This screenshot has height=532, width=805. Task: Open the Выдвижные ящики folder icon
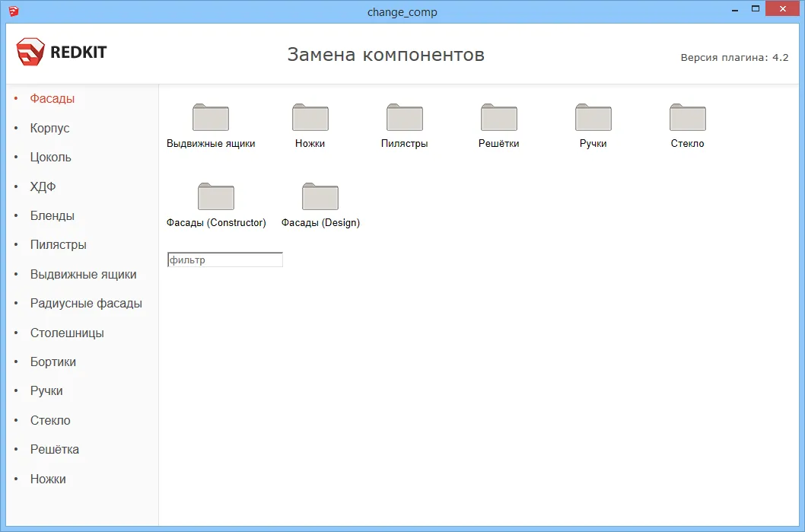coord(211,118)
